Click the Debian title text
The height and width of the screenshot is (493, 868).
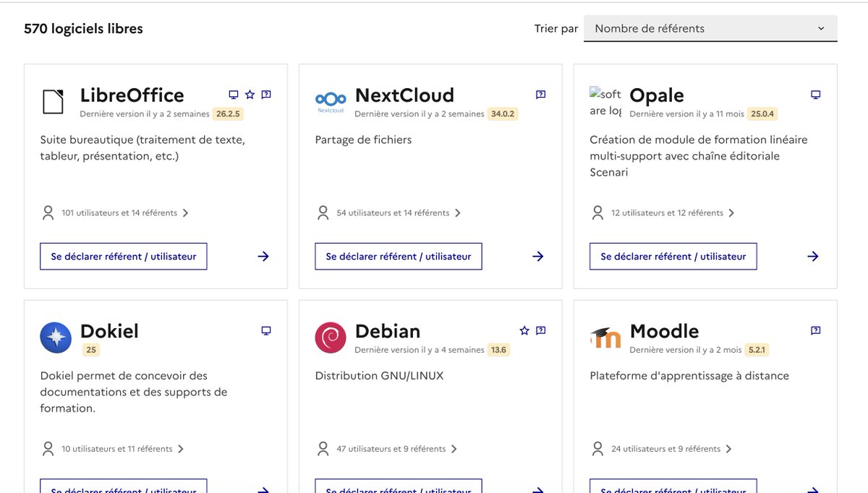(388, 331)
